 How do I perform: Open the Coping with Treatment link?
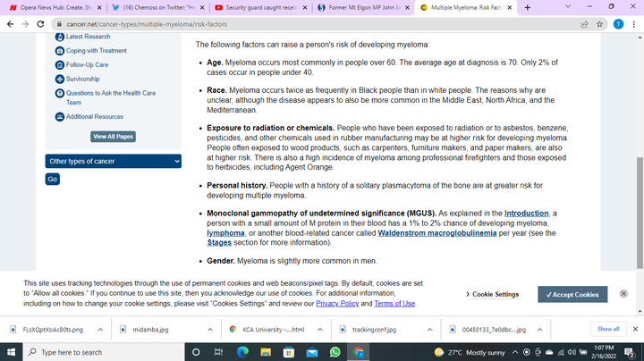click(97, 50)
